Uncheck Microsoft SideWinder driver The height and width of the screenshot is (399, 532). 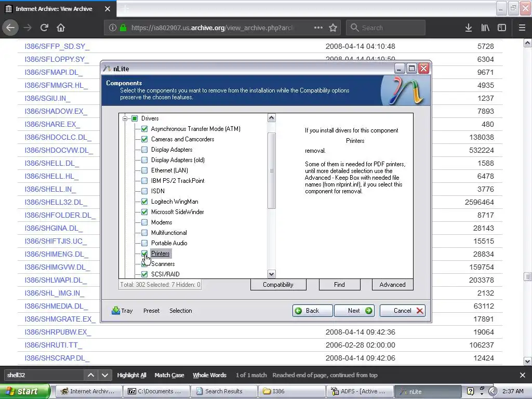[x=144, y=212]
